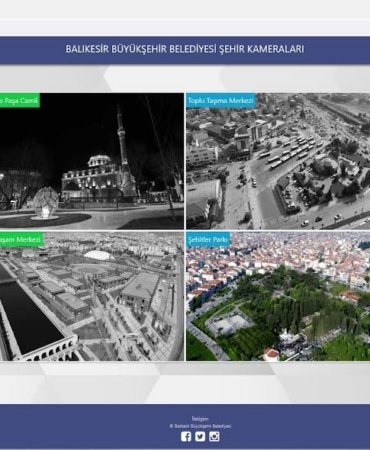This screenshot has height=450, width=370.
Task: Click the İletişim link in footer
Action: (x=200, y=419)
